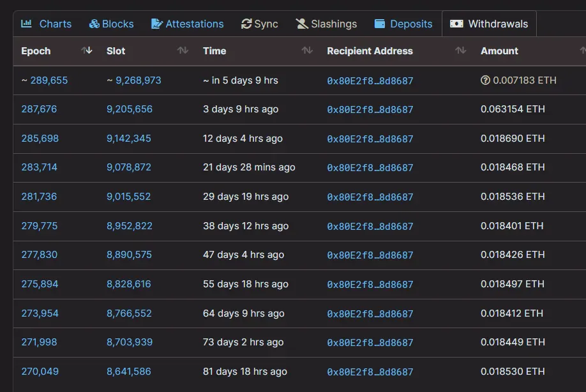The image size is (586, 392).
Task: Click the 0.063154 ETH amount
Action: pyautogui.click(x=513, y=109)
